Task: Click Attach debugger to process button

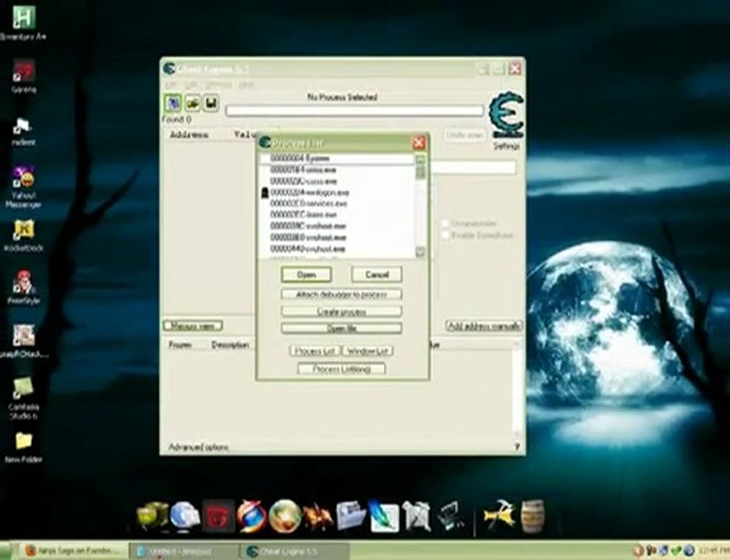Action: pyautogui.click(x=341, y=295)
